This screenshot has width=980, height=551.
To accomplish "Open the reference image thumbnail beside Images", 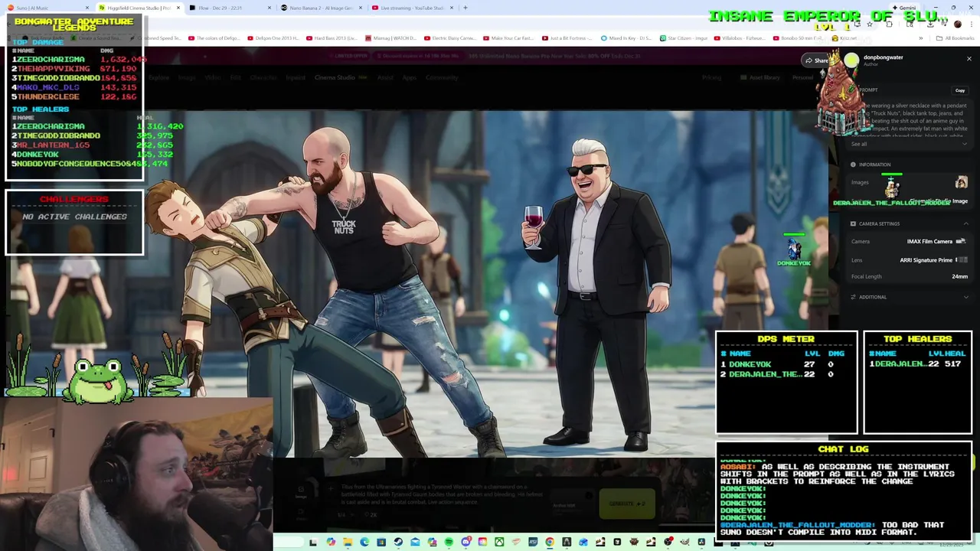I will pos(962,182).
